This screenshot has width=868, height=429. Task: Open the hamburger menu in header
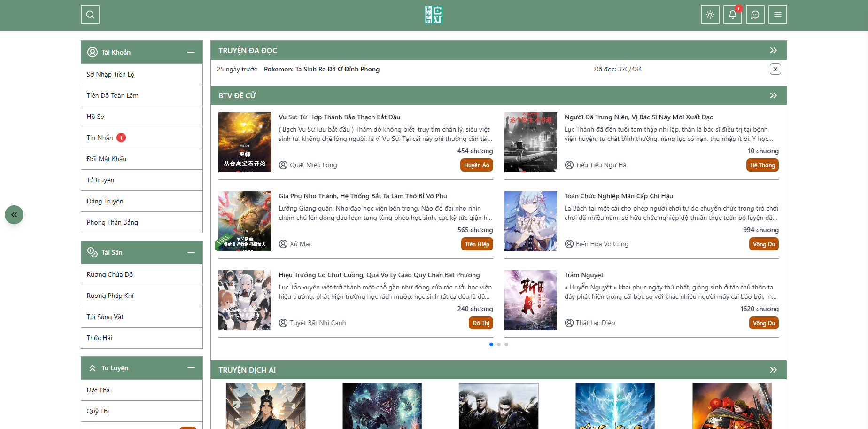[x=777, y=15]
